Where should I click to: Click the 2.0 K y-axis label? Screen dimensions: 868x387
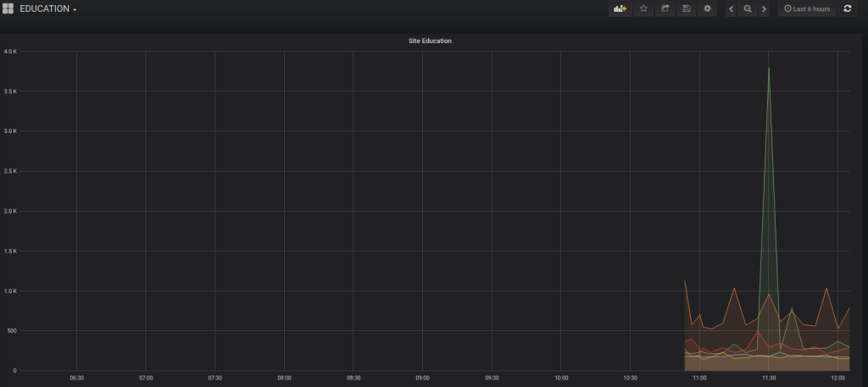(10, 211)
